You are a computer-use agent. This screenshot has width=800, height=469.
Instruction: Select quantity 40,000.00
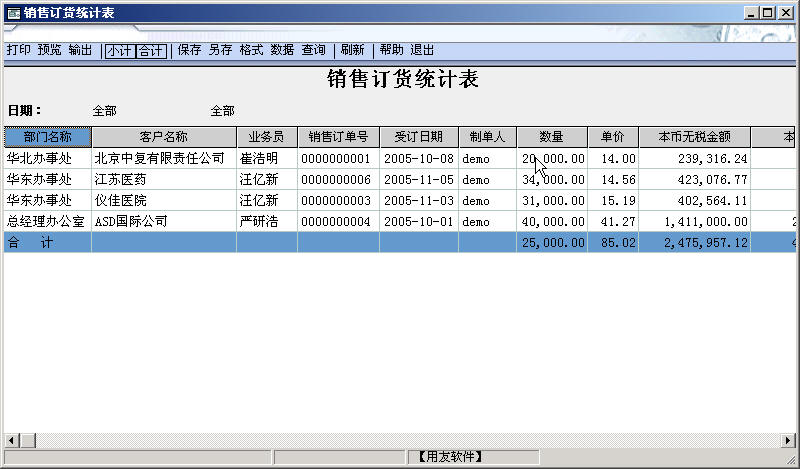[552, 221]
